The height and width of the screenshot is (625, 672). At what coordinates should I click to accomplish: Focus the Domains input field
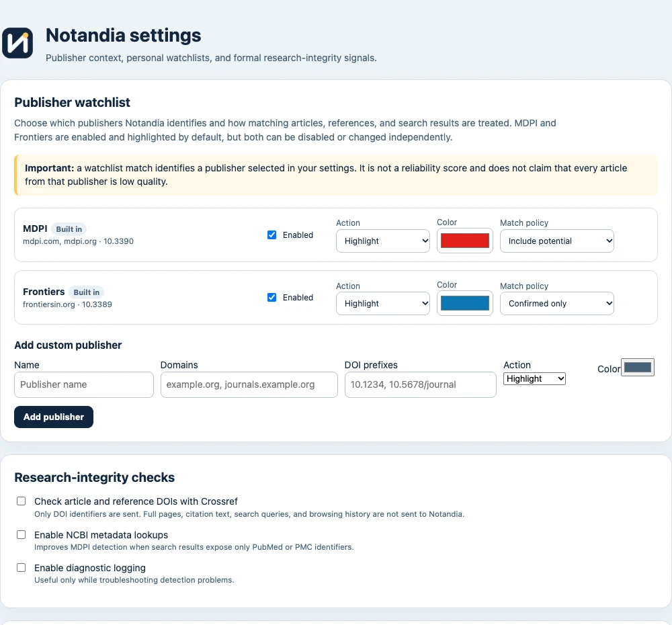(249, 384)
